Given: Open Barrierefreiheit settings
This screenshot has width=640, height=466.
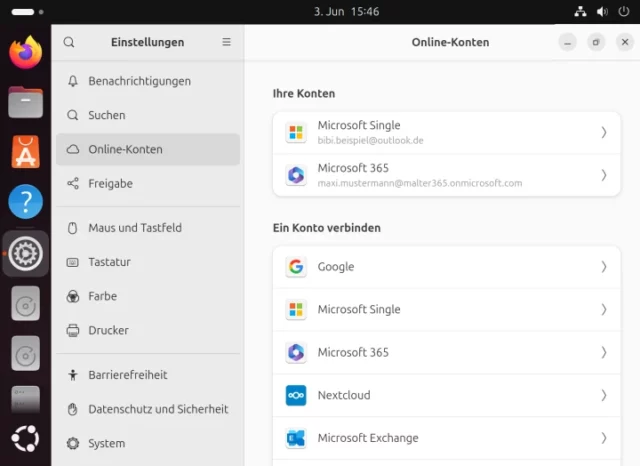Looking at the screenshot, I should [x=148, y=375].
